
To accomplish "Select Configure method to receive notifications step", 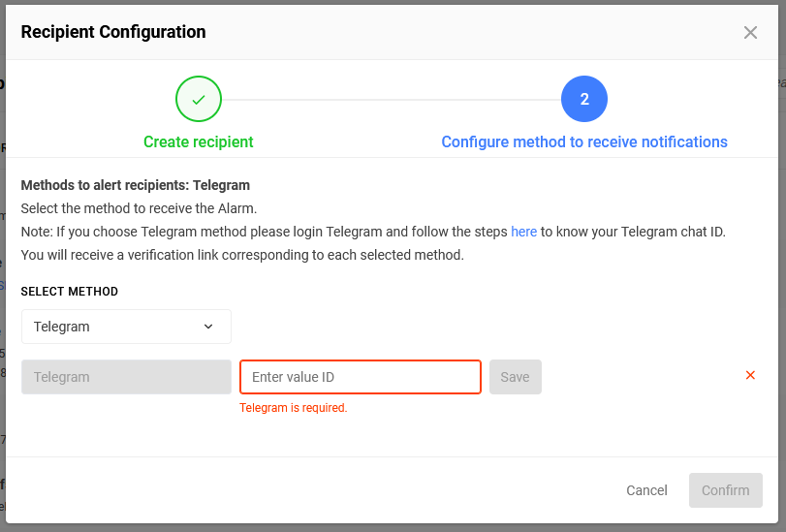I will [584, 141].
